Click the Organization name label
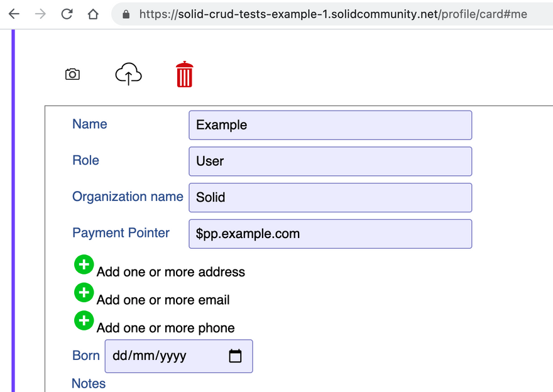553x392 pixels. pyautogui.click(x=128, y=197)
